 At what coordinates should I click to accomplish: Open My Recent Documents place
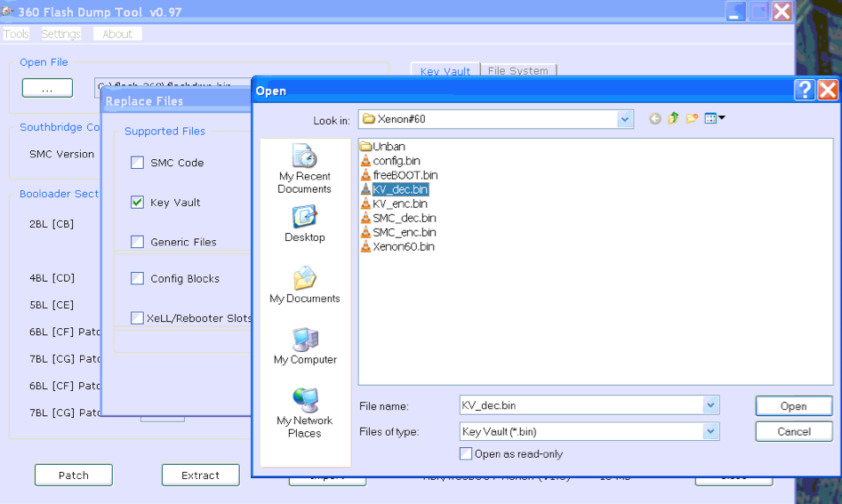pyautogui.click(x=304, y=169)
